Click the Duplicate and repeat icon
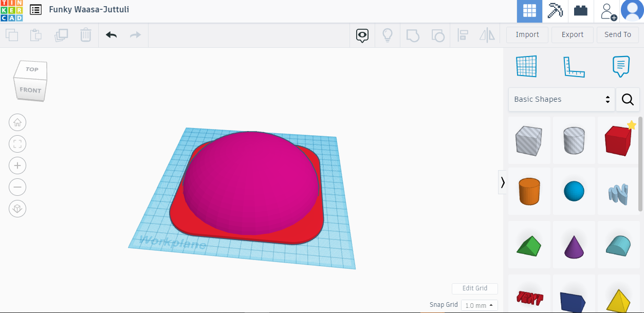This screenshot has width=644, height=313. click(61, 35)
